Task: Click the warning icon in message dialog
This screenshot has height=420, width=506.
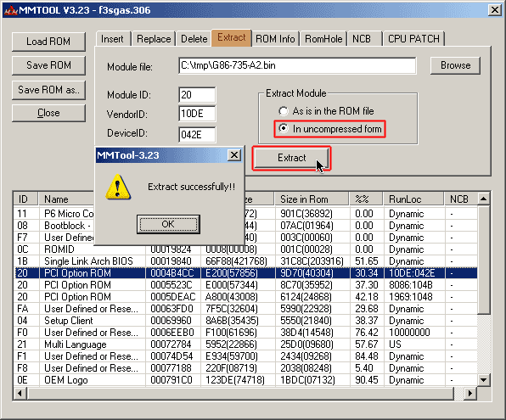Action: (x=118, y=188)
